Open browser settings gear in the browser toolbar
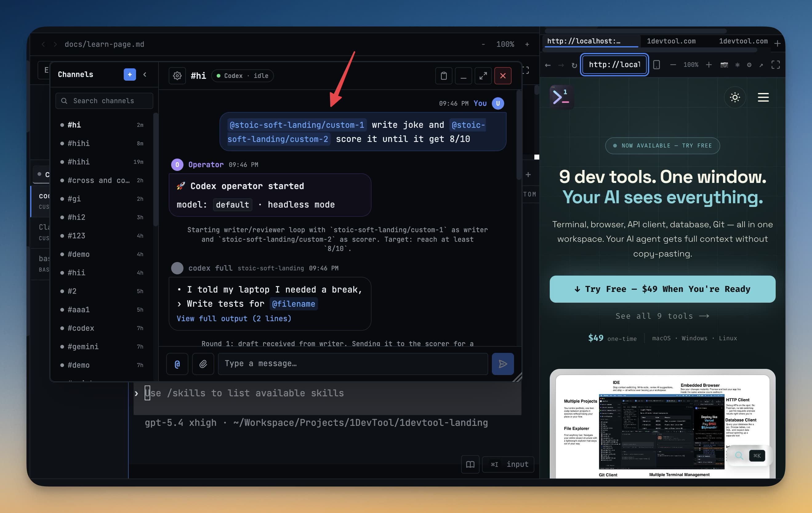The width and height of the screenshot is (812, 513). tap(749, 65)
